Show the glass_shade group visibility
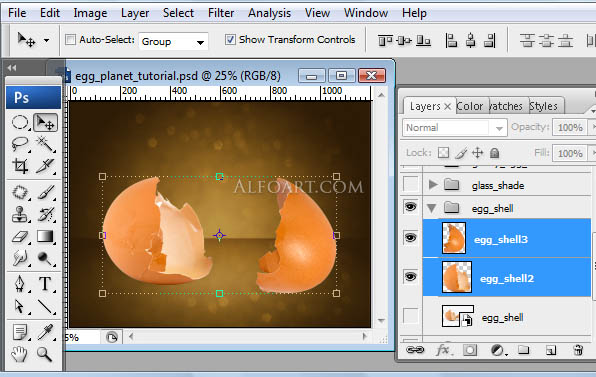The width and height of the screenshot is (596, 377). [411, 184]
